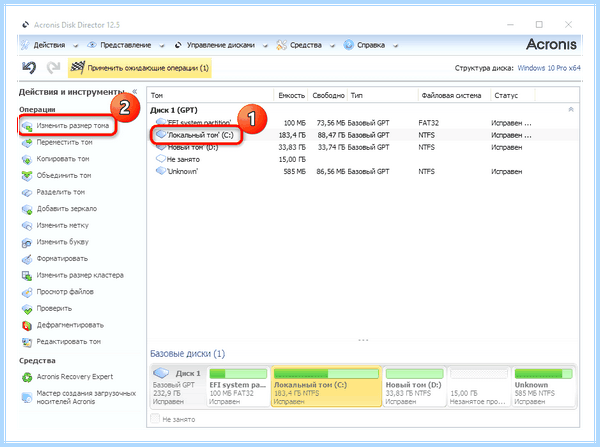This screenshot has width=600, height=447.
Task: Click the Объединить том icon
Action: (x=27, y=176)
